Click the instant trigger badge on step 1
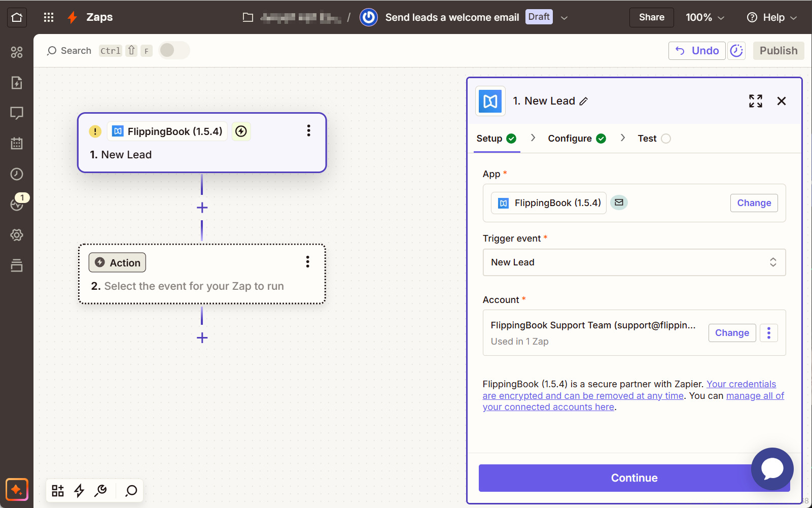The width and height of the screenshot is (812, 508). (x=241, y=131)
